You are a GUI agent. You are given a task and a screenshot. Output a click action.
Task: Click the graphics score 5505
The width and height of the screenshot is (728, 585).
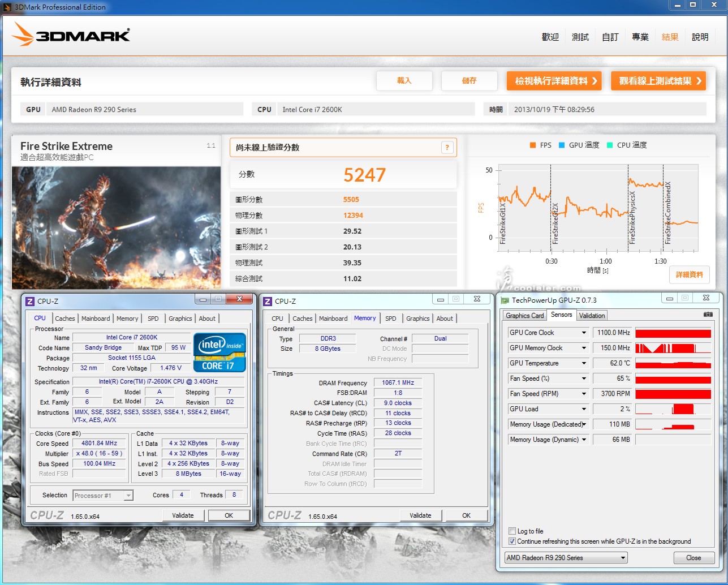pyautogui.click(x=351, y=200)
